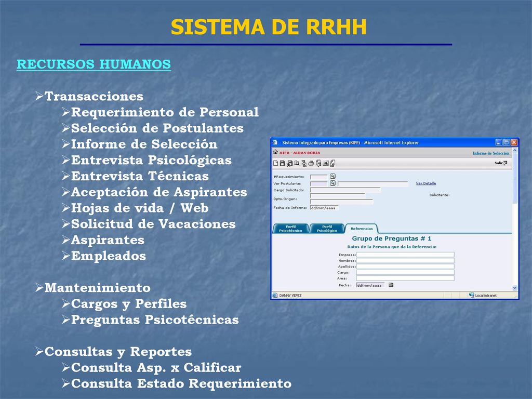Click the Area input field

coord(405,278)
